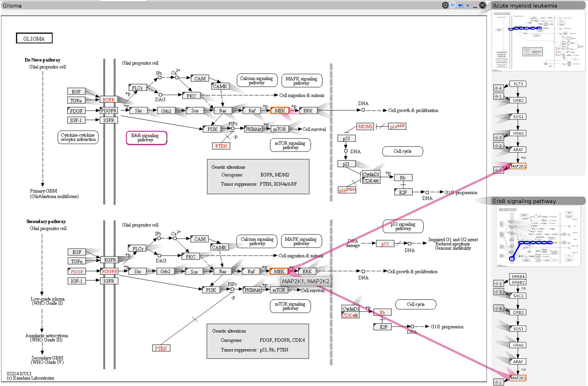Click the red PDGFR node in Secondary pathway
Viewport: 588px width, 386px height.
(109, 271)
